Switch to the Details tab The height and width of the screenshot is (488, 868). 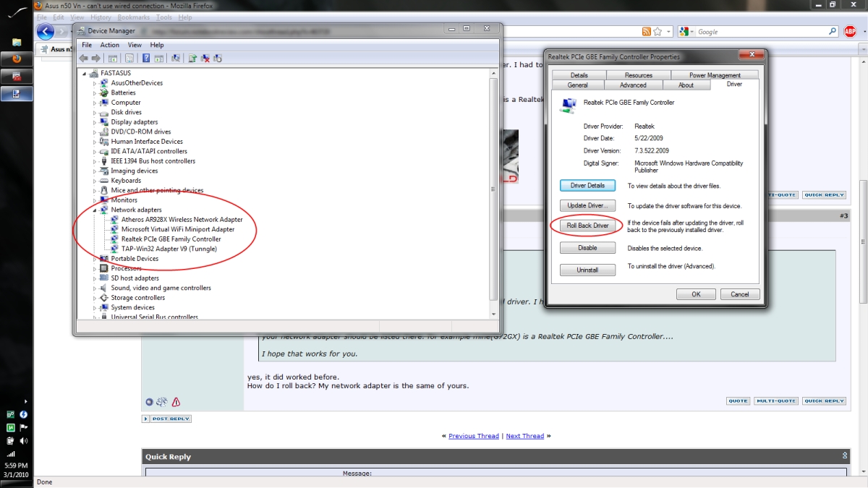tap(579, 75)
